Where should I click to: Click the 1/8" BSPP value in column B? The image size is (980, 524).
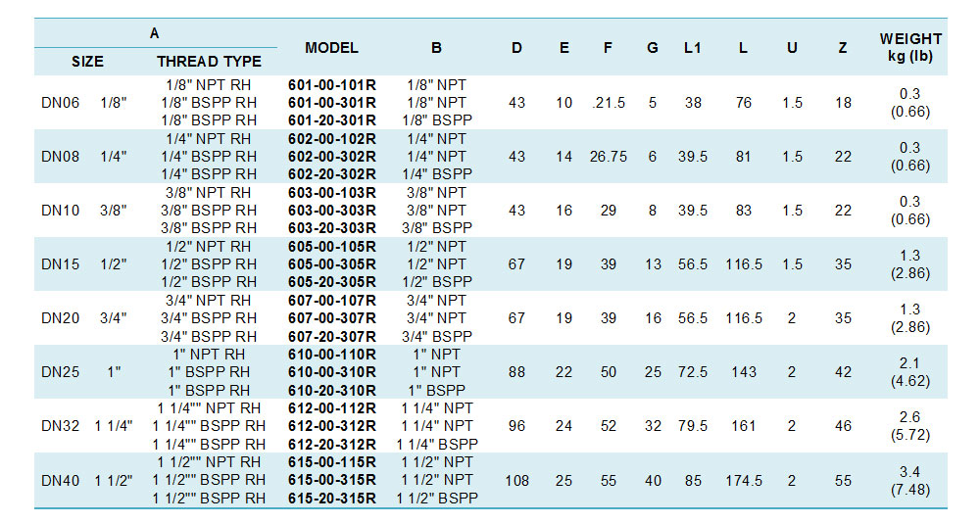(x=437, y=119)
